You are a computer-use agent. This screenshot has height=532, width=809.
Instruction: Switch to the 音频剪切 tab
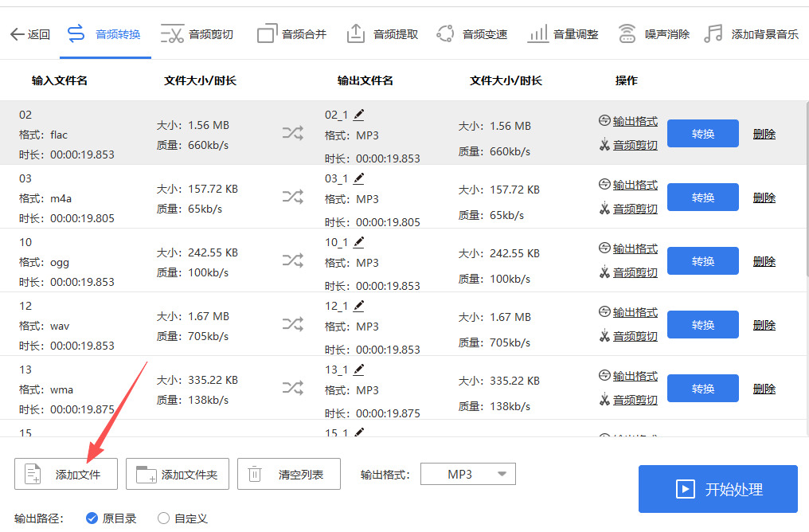(x=197, y=34)
